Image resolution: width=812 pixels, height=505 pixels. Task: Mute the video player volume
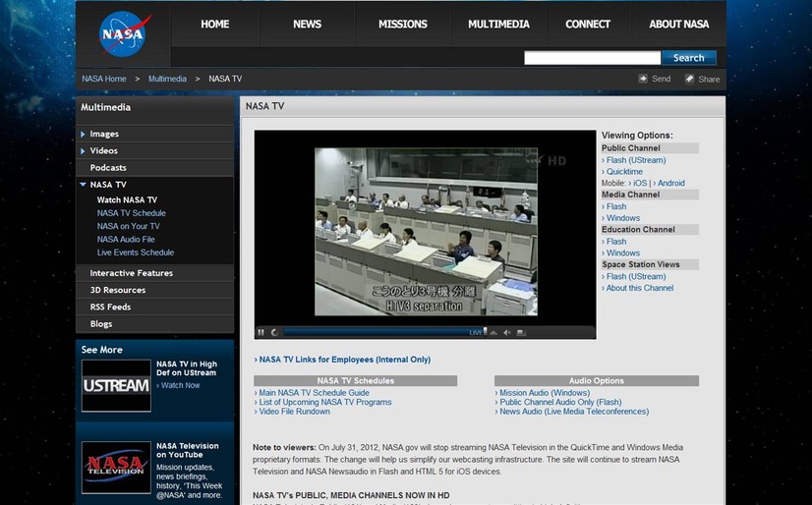507,333
